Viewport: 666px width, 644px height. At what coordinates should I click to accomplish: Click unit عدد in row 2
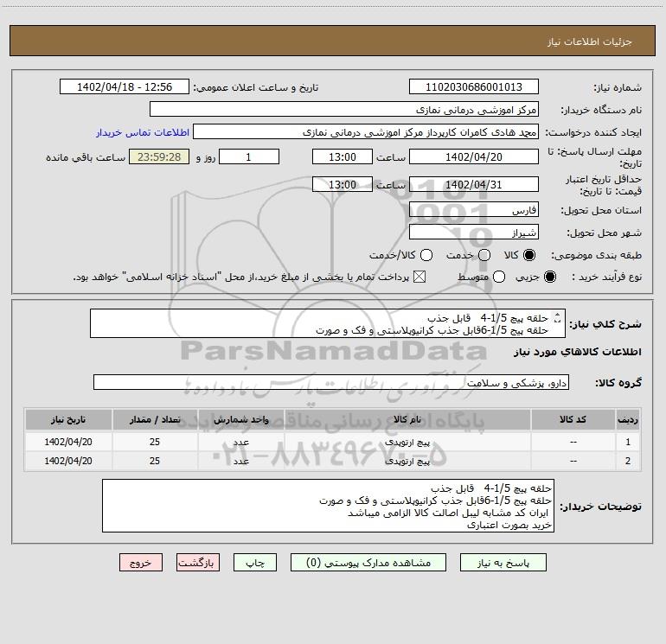pyautogui.click(x=240, y=461)
